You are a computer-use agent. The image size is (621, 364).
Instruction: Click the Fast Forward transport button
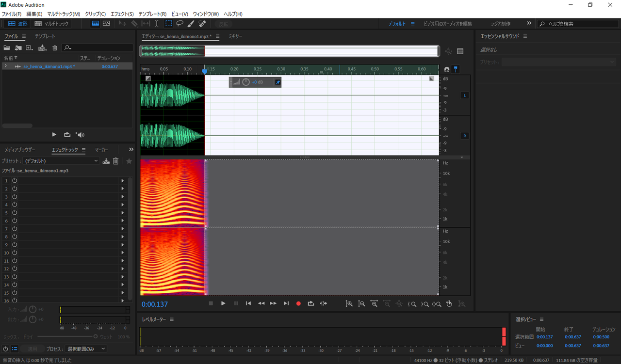(x=273, y=303)
